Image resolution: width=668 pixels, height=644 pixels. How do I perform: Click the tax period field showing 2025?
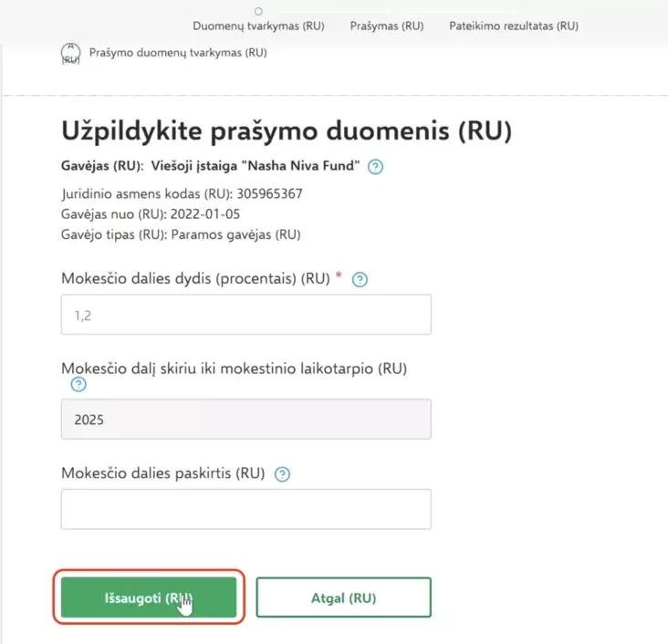tap(245, 420)
